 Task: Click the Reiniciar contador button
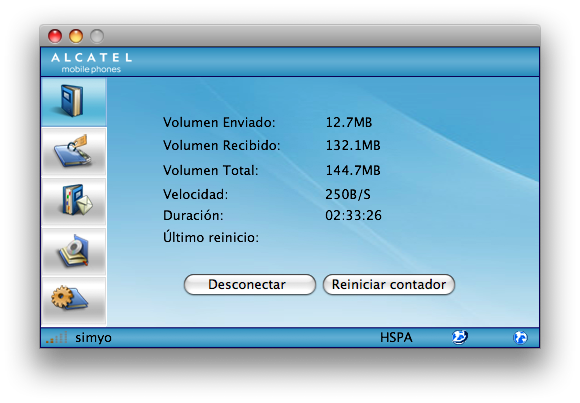(x=389, y=285)
